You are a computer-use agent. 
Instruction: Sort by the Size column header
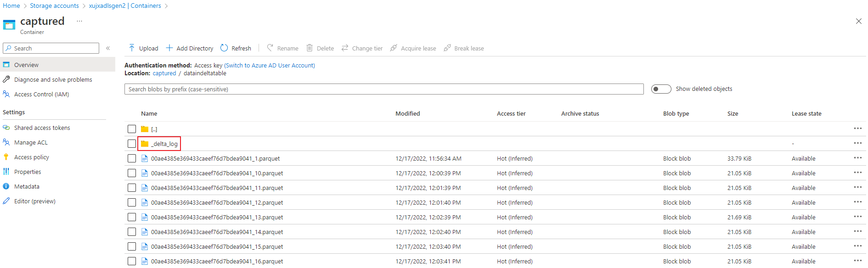click(733, 113)
